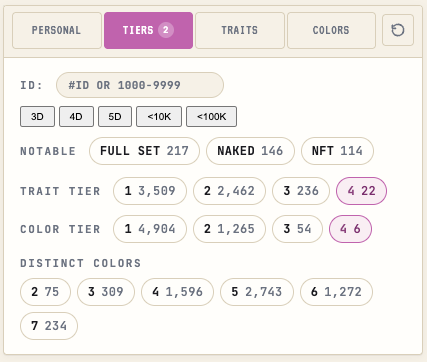Image resolution: width=427 pixels, height=362 pixels.
Task: Click the 3D digit filter button
Action: click(37, 117)
